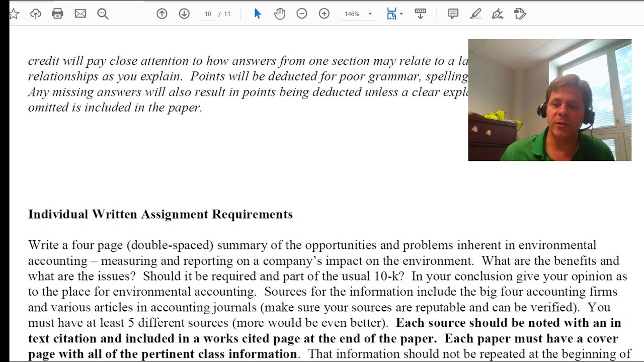Zoom in with the plus button
Screen dimensions: 644x362
[x=324, y=14]
